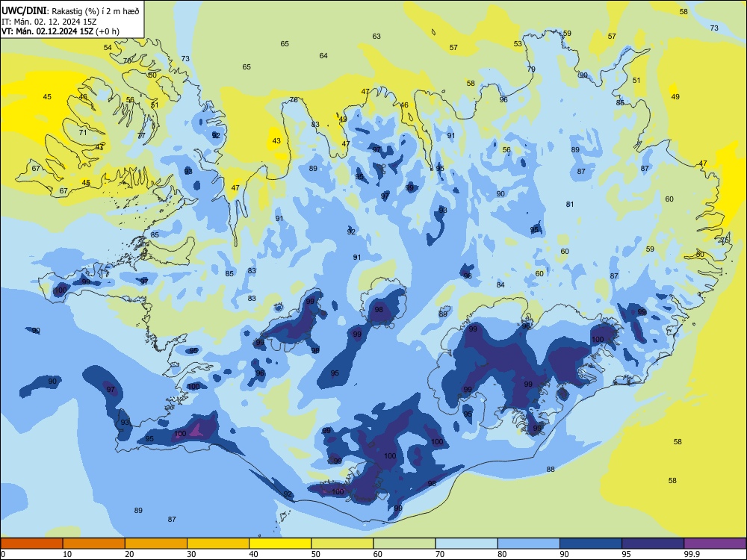This screenshot has height=560, width=747.
Task: Select the legend scale label '40'
Action: (253, 554)
